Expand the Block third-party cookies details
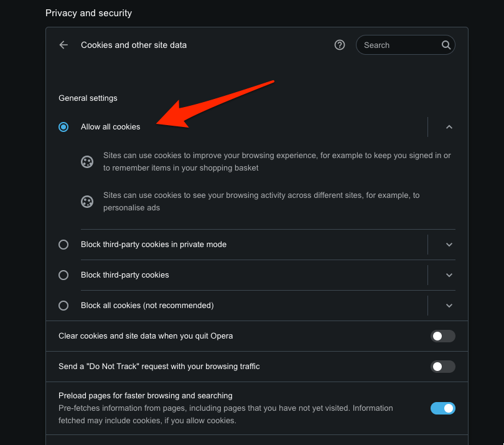Screen dimensions: 504x445 449,275
